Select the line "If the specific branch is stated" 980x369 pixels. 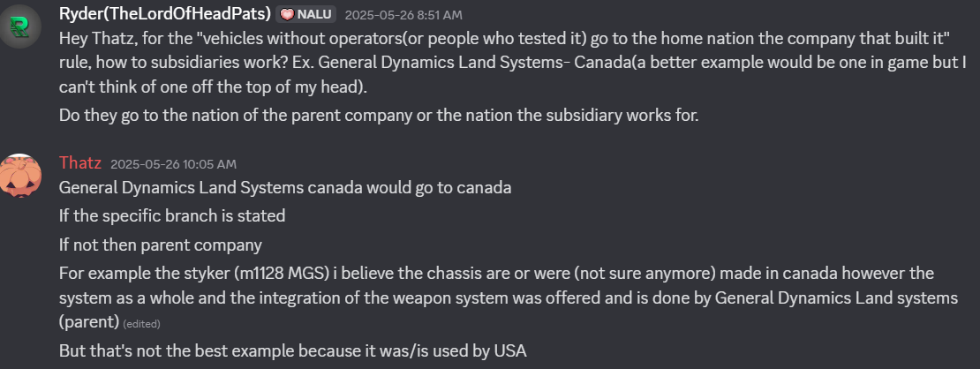[172, 215]
